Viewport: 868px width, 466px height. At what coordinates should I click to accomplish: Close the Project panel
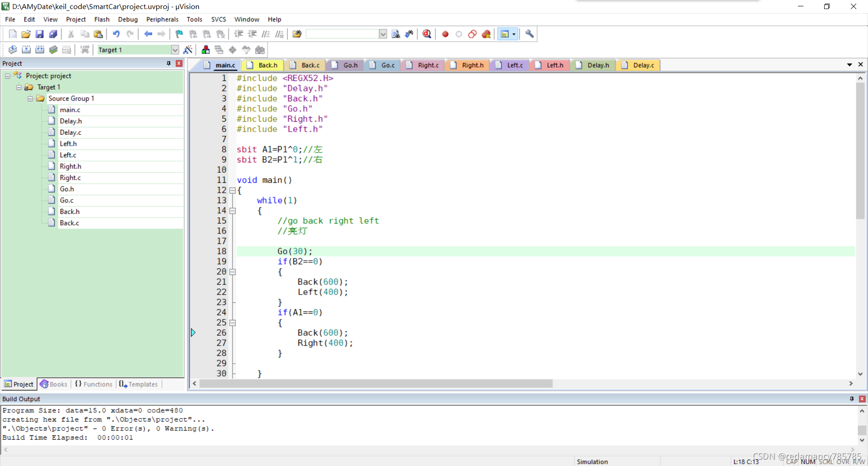click(179, 63)
